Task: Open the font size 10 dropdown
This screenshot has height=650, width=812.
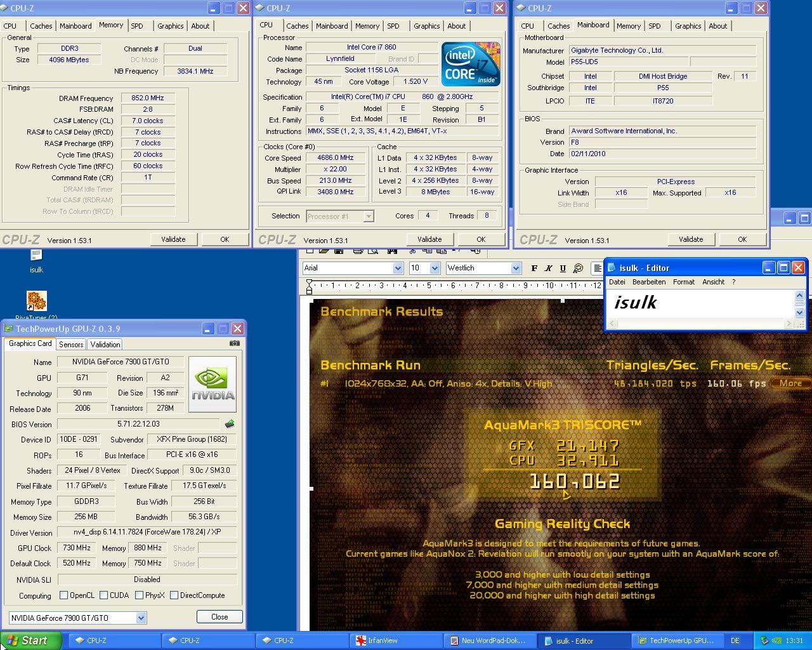Action: [435, 268]
